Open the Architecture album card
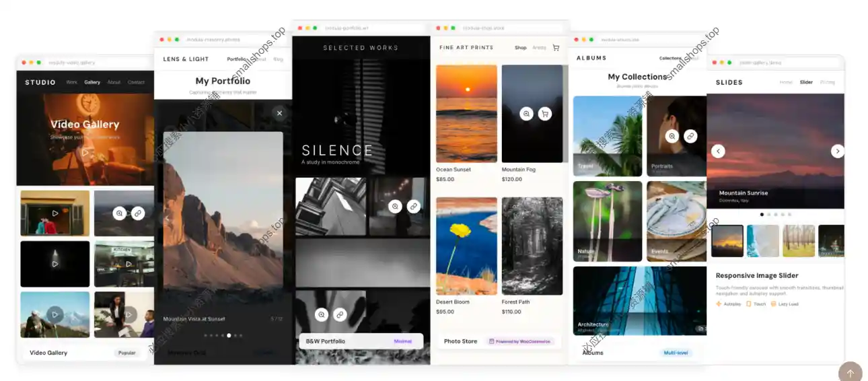The height and width of the screenshot is (381, 868). (640, 301)
